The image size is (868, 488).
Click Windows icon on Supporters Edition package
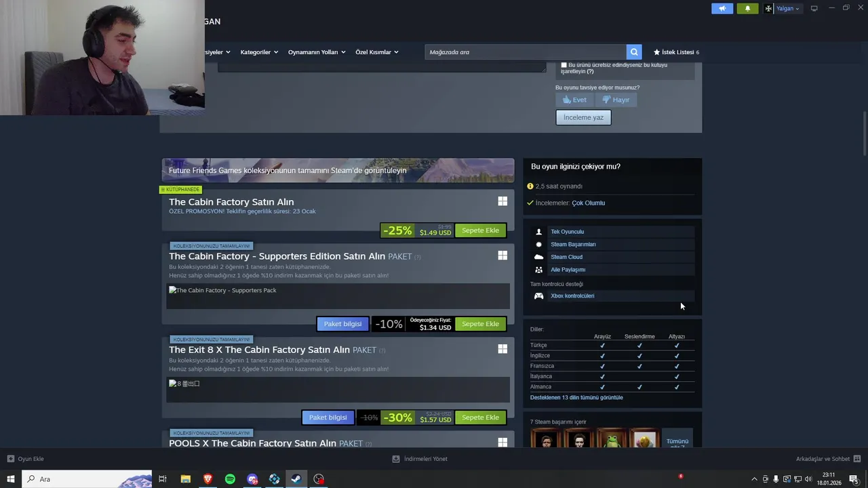tap(502, 256)
